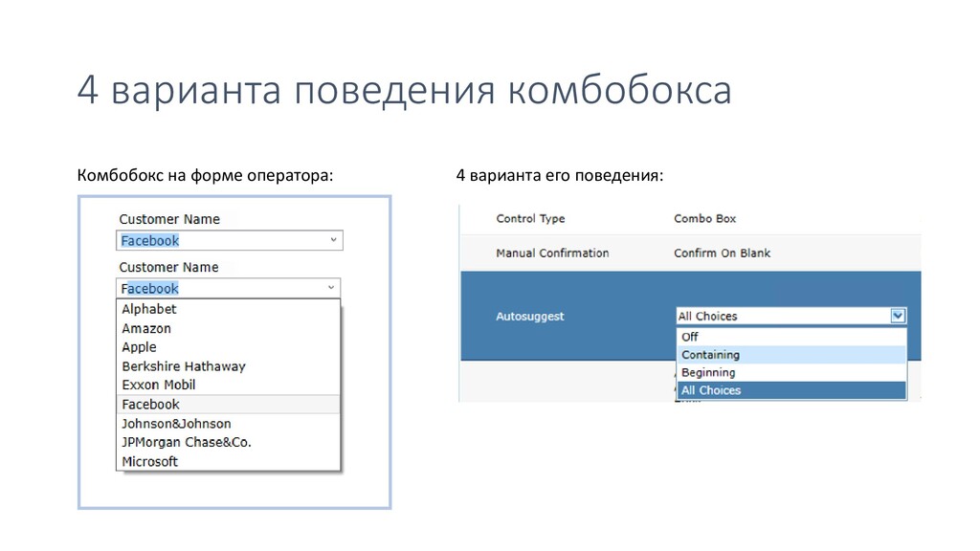The height and width of the screenshot is (551, 980).
Task: Pick All Choices in the option list
Action: pyautogui.click(x=791, y=390)
